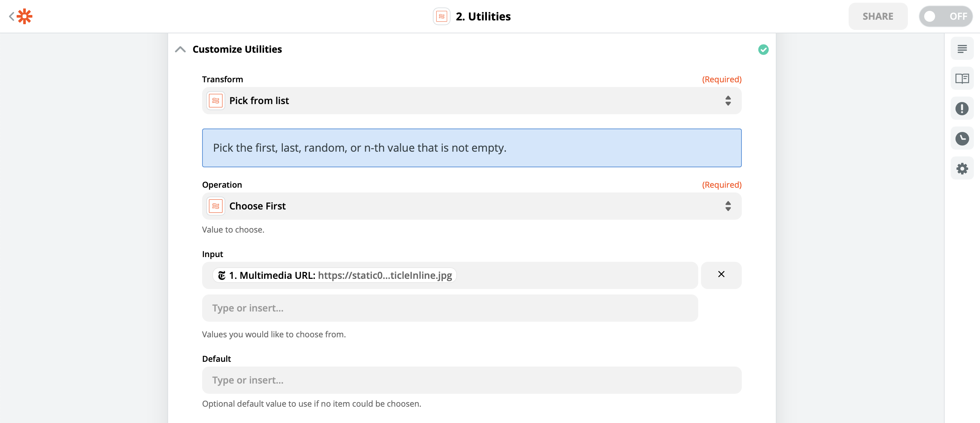980x423 pixels.
Task: Open the Operation 'Choose First' dropdown
Action: click(471, 206)
